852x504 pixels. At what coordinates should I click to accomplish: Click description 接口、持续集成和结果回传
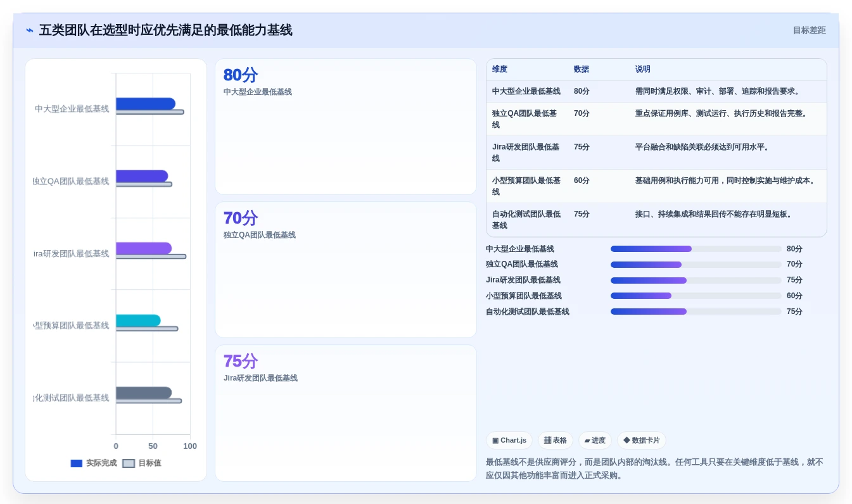(x=715, y=214)
